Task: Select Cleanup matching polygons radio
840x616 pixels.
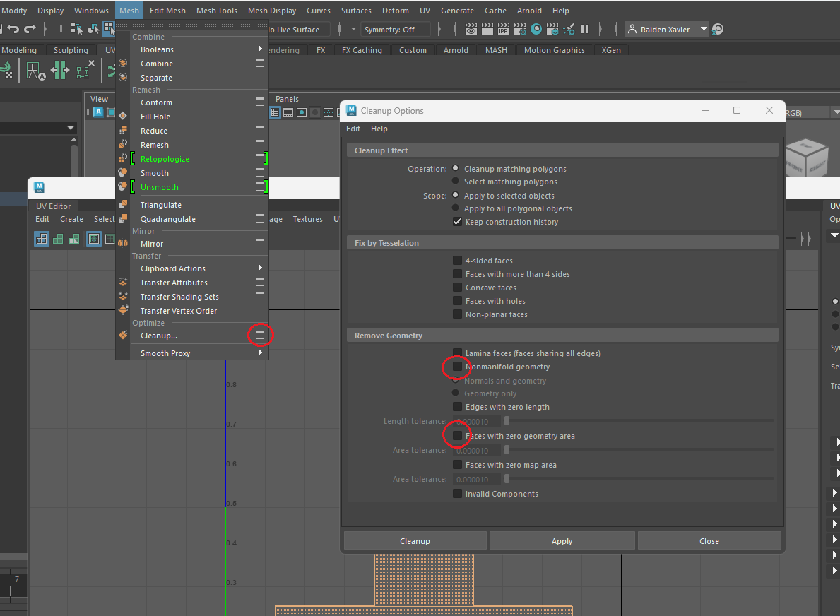Action: pos(456,168)
